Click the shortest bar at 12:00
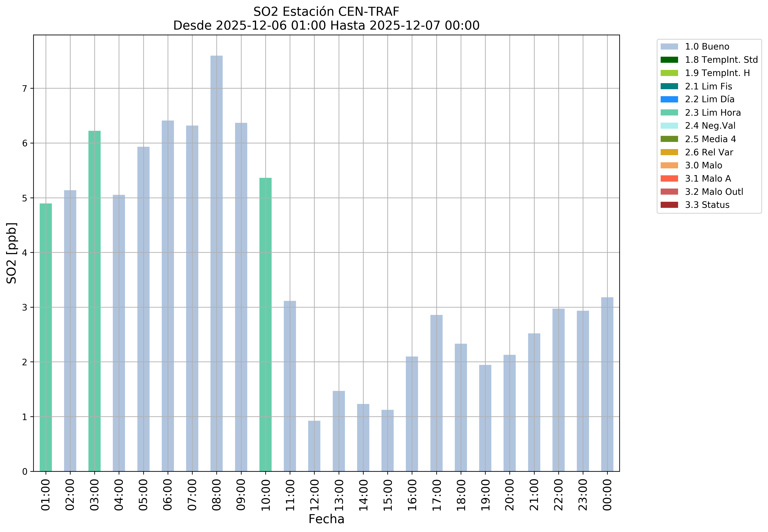 (314, 446)
